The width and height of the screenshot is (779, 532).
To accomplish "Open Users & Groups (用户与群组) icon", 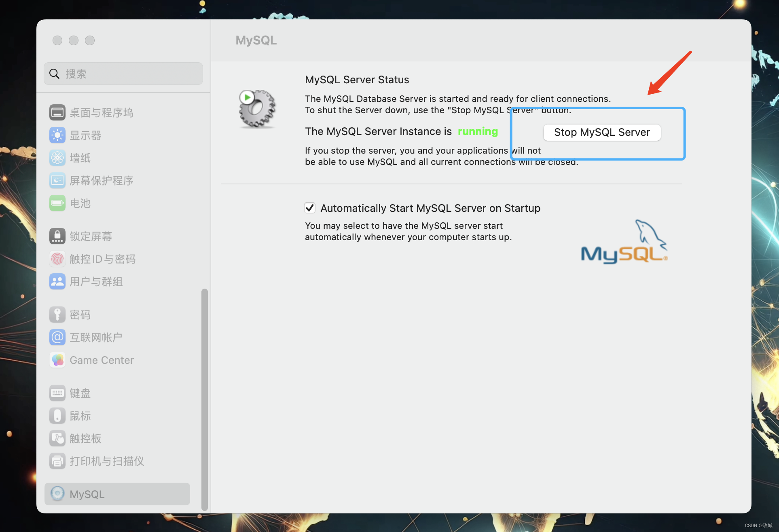I will [57, 281].
